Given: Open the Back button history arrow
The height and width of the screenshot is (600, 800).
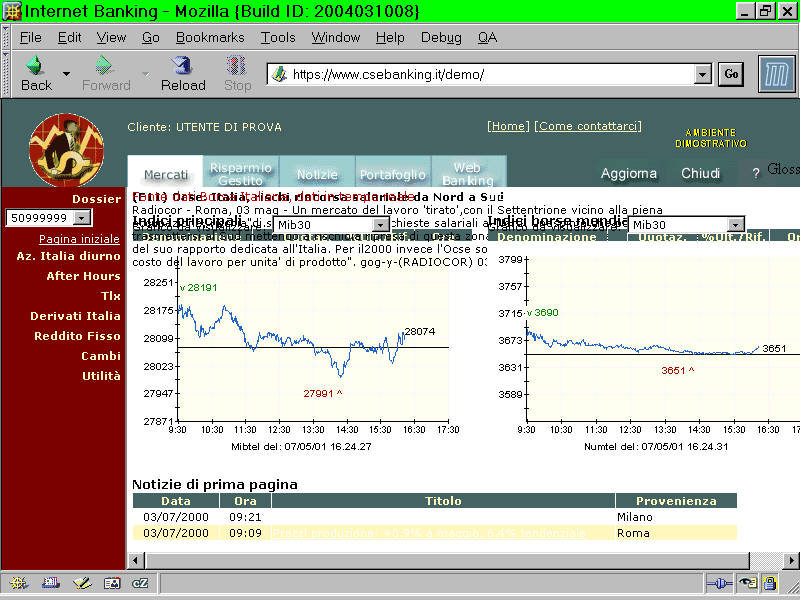Looking at the screenshot, I should pos(66,74).
